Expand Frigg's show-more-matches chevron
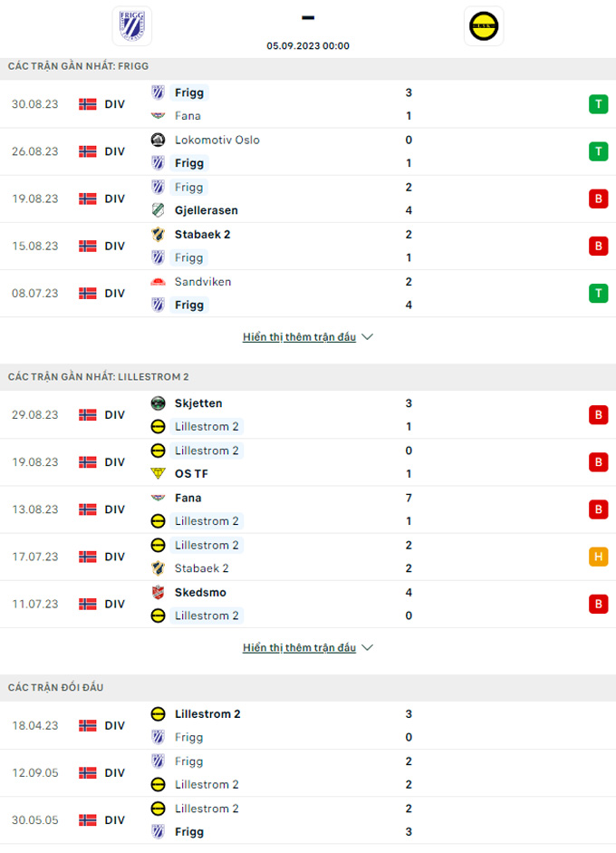Screen dimensions: 616x853 [367, 336]
